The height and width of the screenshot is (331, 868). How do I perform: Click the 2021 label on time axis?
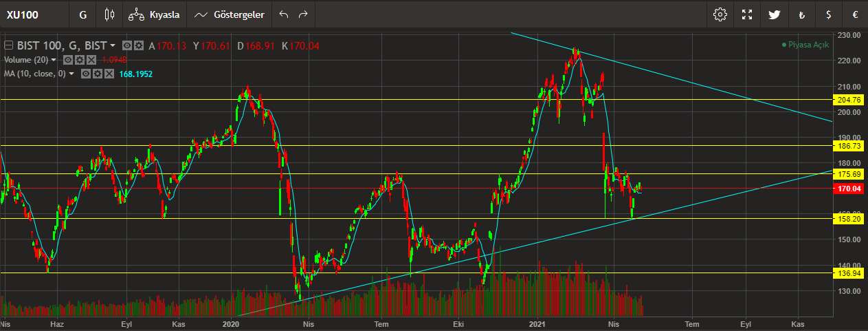click(x=537, y=323)
